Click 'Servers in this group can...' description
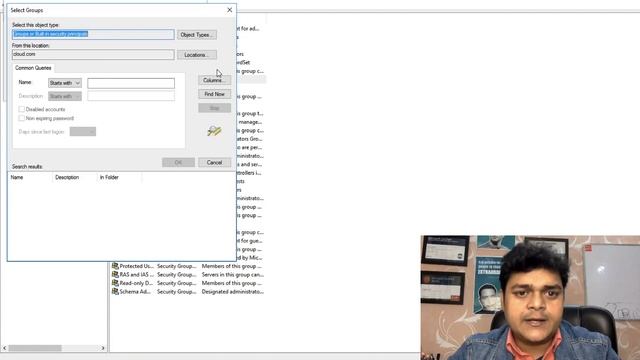Image resolution: width=640 pixels, height=360 pixels. 233,275
